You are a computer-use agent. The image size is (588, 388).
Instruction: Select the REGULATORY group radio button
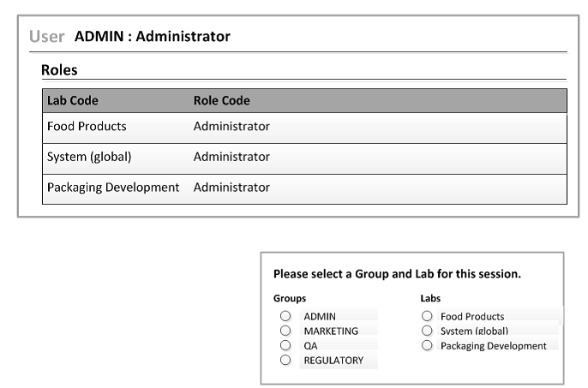(x=285, y=361)
